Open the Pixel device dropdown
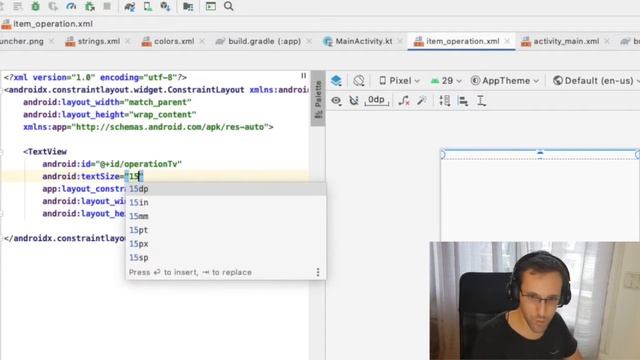The height and width of the screenshot is (360, 640). coord(399,80)
